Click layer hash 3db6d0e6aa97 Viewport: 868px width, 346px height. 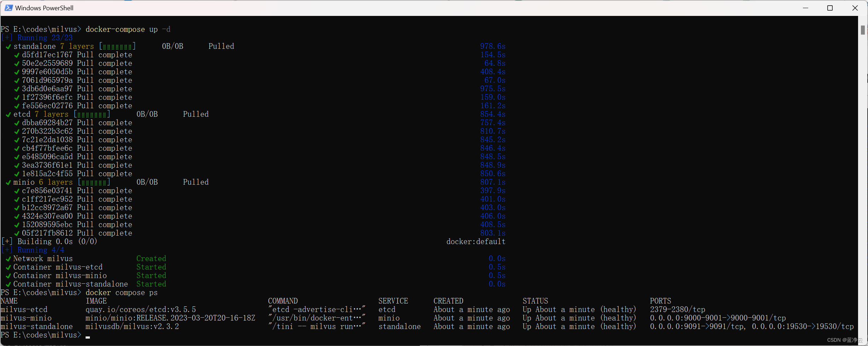pyautogui.click(x=47, y=89)
